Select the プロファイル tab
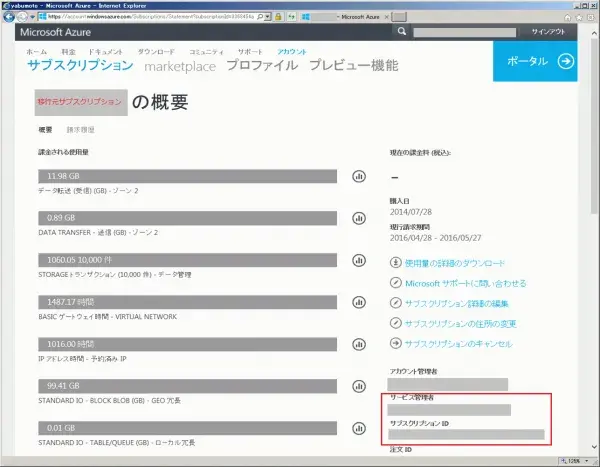This screenshot has height=467, width=600. [262, 65]
